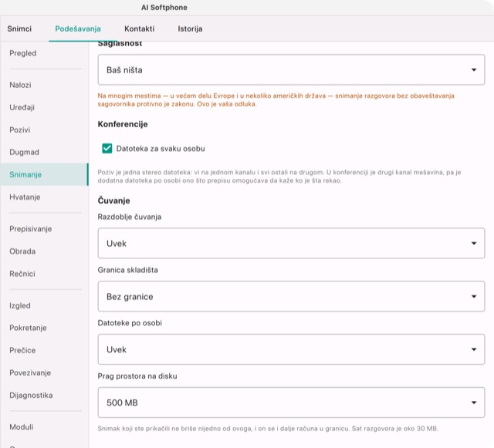Click the stereo datoteka description paragraph
The height and width of the screenshot is (448, 494).
[279, 177]
